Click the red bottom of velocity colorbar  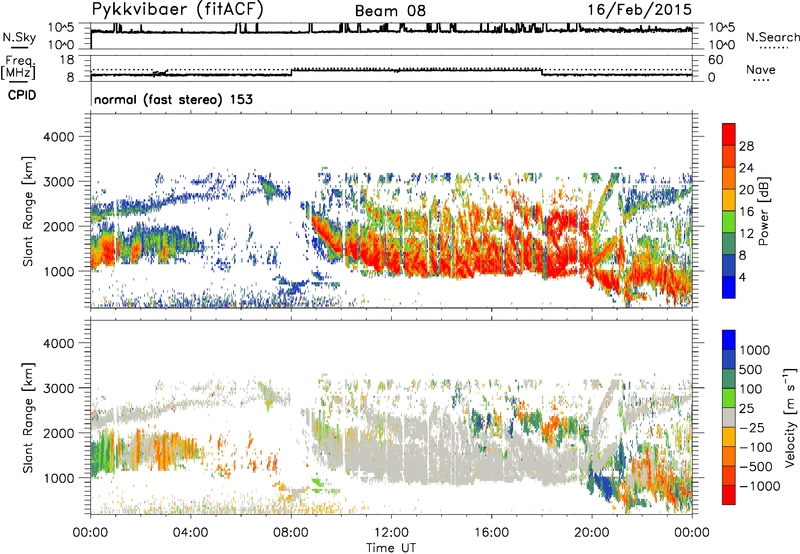click(x=729, y=495)
